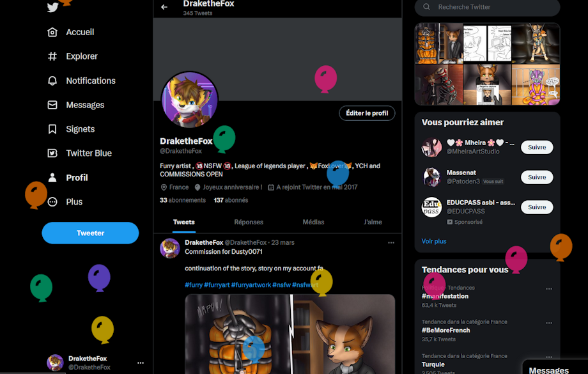Open Messages envelope icon
588x374 pixels.
[x=52, y=105]
